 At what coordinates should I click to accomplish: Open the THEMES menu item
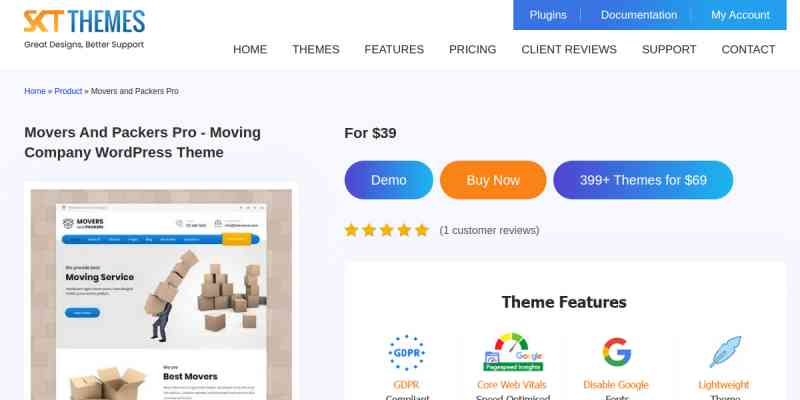[316, 49]
